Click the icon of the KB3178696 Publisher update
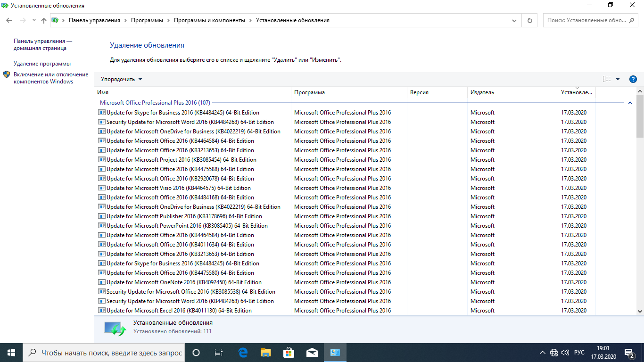644x362 pixels. (101, 216)
